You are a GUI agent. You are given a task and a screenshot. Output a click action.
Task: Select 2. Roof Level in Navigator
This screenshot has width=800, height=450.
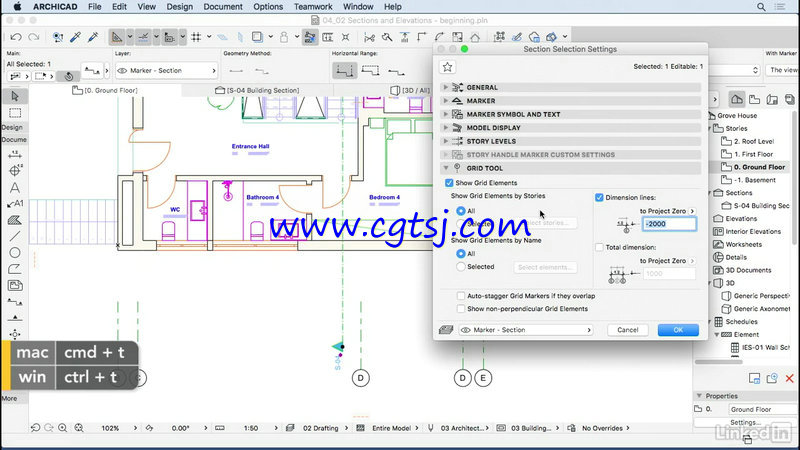(x=754, y=141)
